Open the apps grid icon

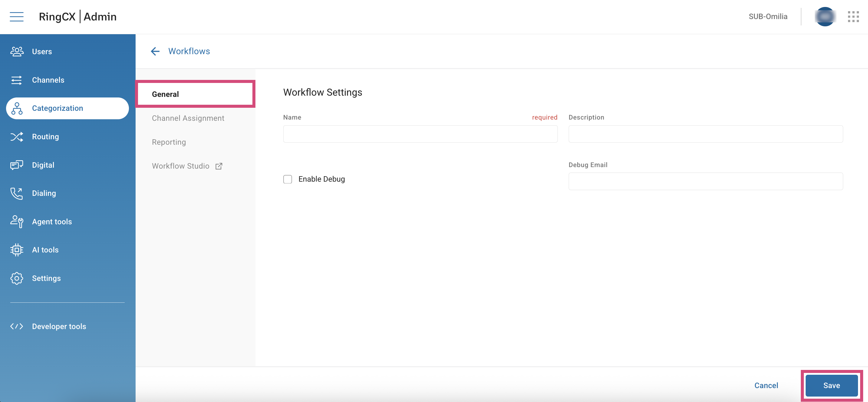tap(853, 17)
